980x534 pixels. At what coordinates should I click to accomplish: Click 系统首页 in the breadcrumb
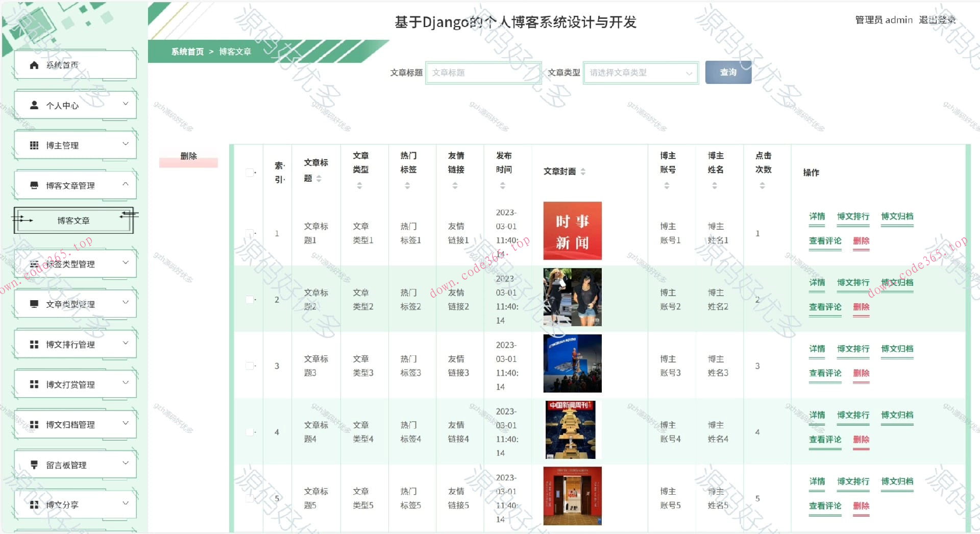coord(186,52)
